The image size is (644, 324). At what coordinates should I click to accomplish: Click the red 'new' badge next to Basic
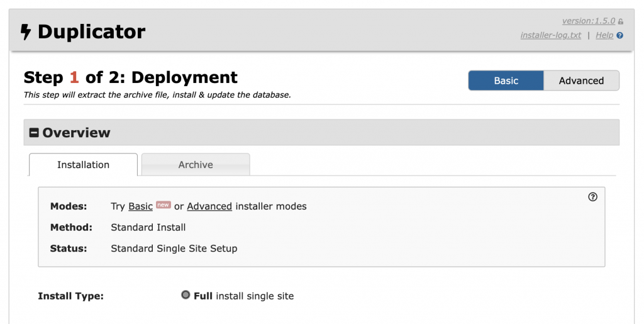[163, 204]
